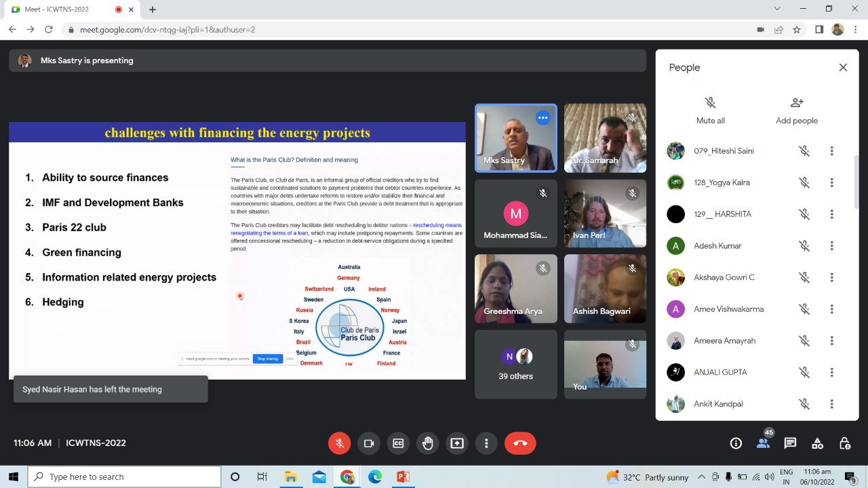Open a new browser tab
The width and height of the screenshot is (868, 488).
coord(153,9)
